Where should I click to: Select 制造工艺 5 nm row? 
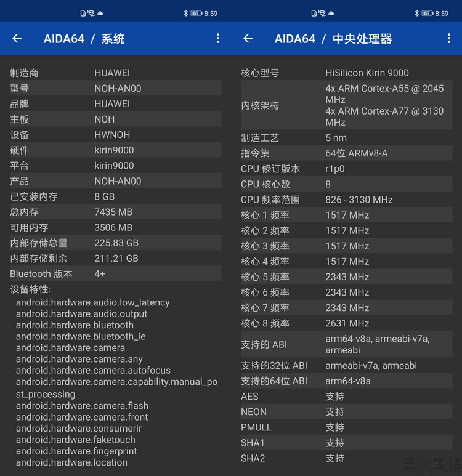tap(346, 138)
